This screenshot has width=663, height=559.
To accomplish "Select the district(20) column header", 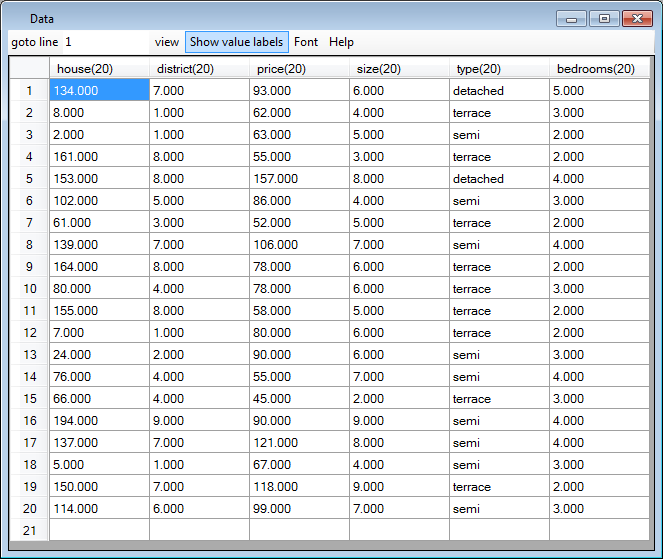I will click(x=199, y=69).
